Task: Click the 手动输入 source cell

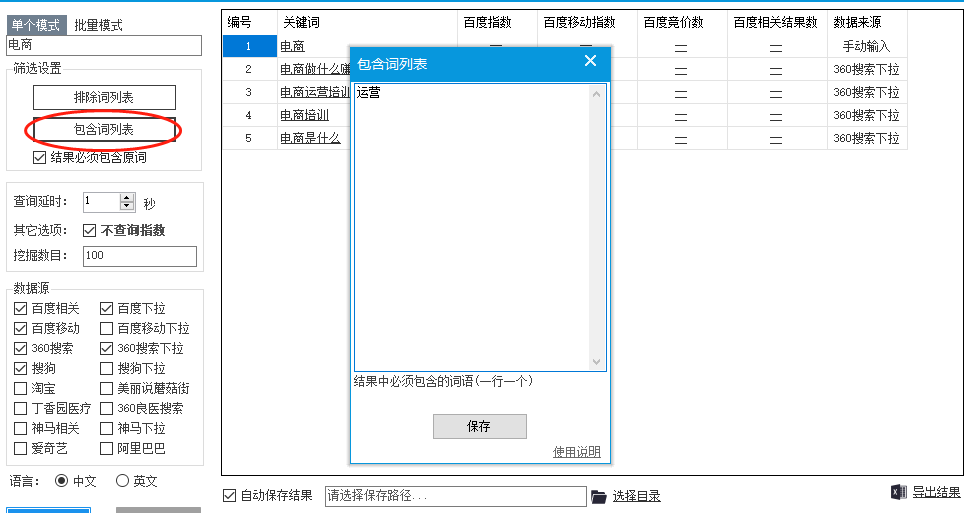Action: pyautogui.click(x=867, y=46)
